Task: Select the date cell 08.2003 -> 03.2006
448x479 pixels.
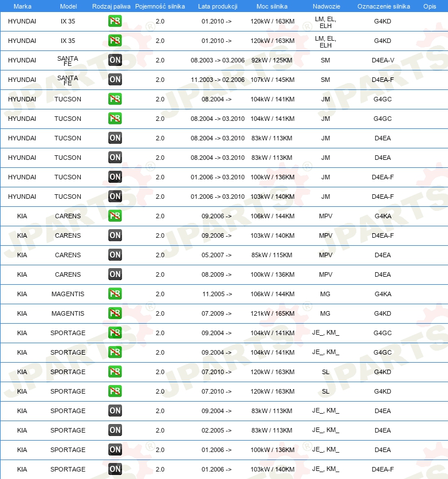Action: 218,60
